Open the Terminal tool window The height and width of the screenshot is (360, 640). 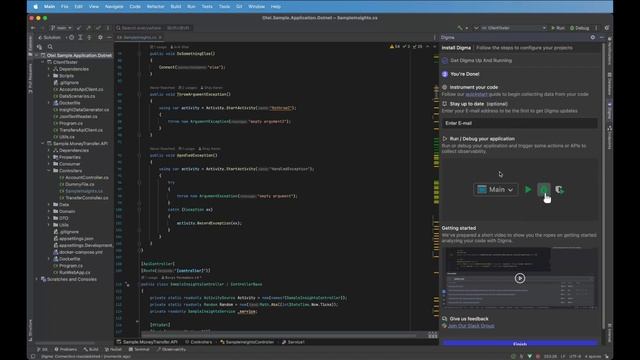click(x=139, y=349)
